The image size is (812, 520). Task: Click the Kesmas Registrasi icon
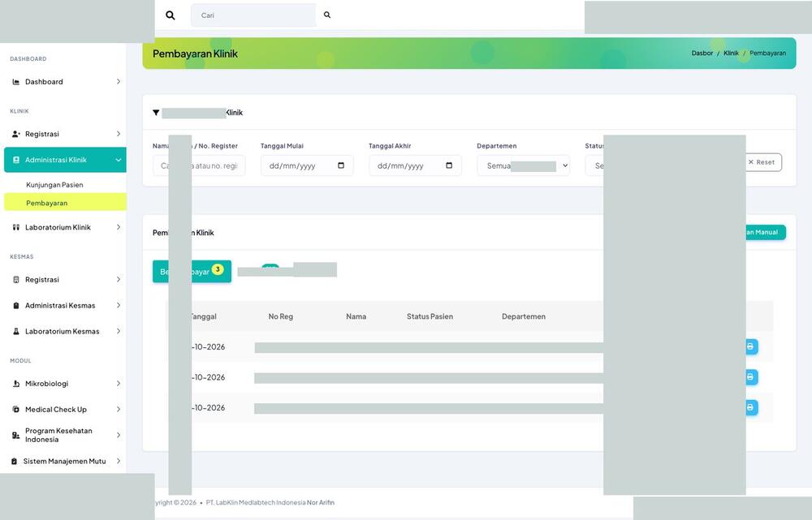tap(16, 279)
